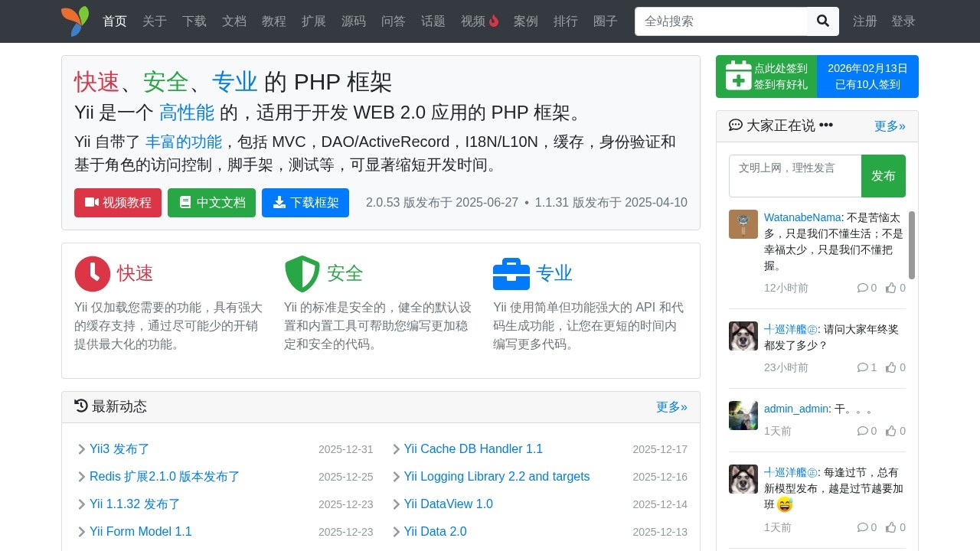Image resolution: width=980 pixels, height=551 pixels.
Task: Click the search magnifier icon
Action: tap(822, 21)
